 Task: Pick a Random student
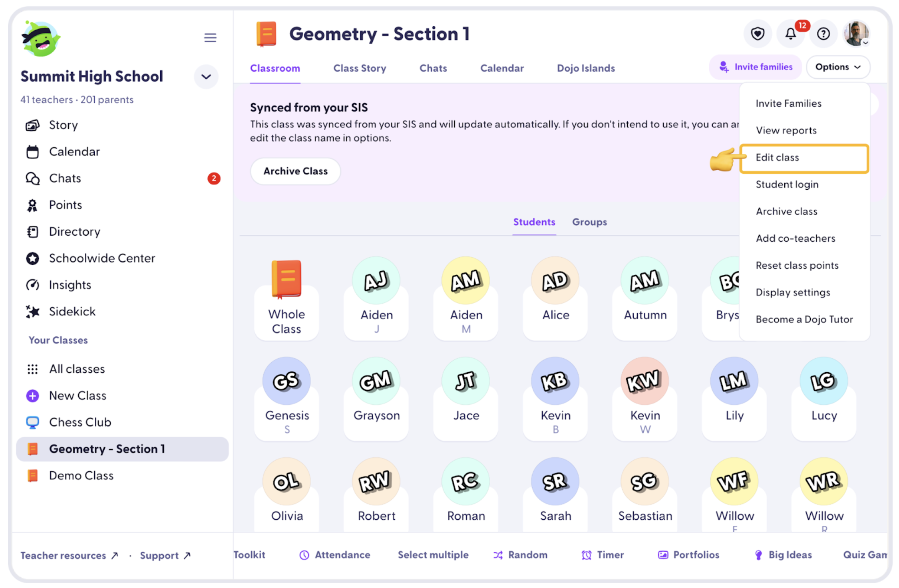pyautogui.click(x=521, y=555)
